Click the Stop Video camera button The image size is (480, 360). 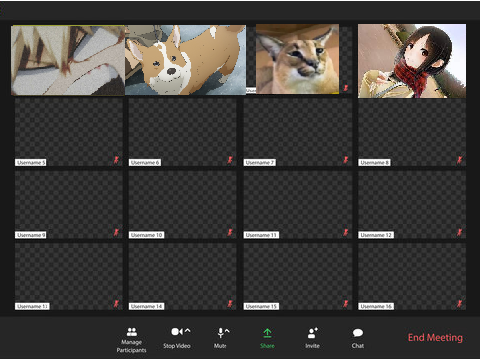click(x=177, y=338)
